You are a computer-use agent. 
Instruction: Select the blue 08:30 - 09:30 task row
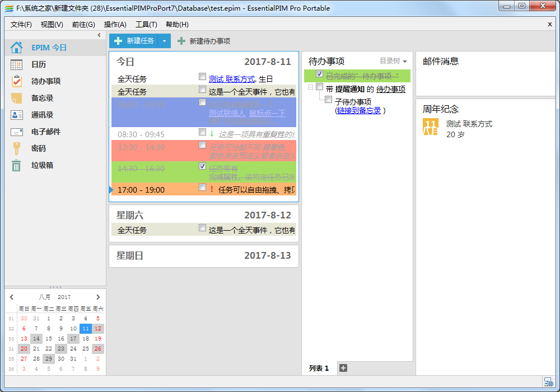[x=204, y=112]
